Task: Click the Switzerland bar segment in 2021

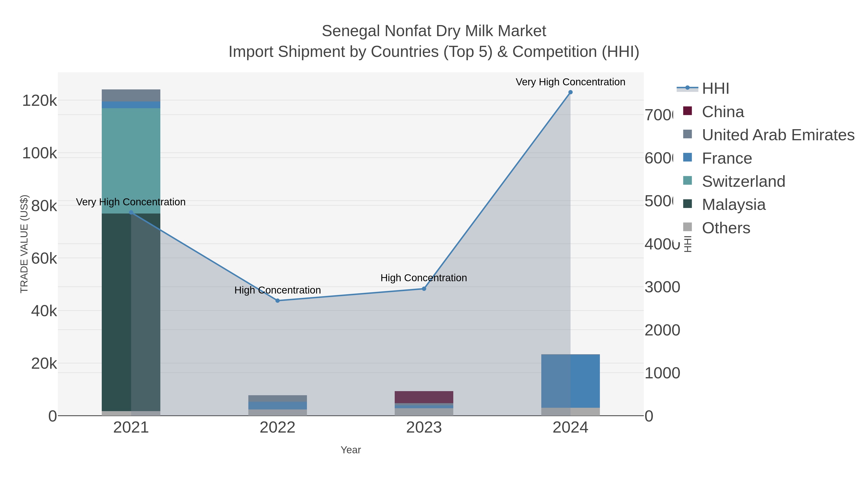Action: [x=131, y=161]
